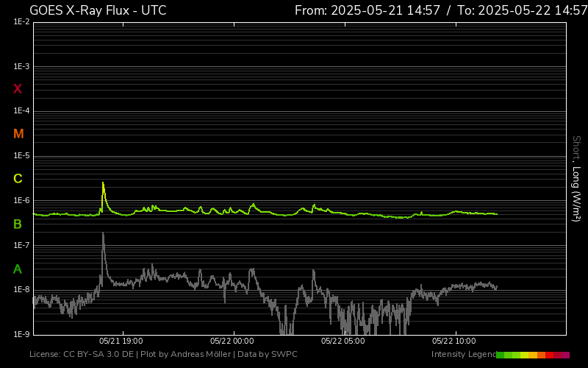Click the tallest yellow-green flare peak on the upper curve
This screenshot has width=588, height=368.
tap(103, 184)
